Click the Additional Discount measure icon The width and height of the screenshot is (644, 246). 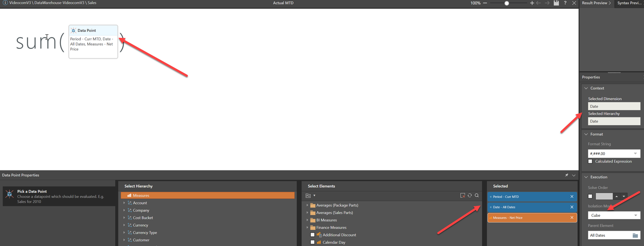click(x=319, y=235)
